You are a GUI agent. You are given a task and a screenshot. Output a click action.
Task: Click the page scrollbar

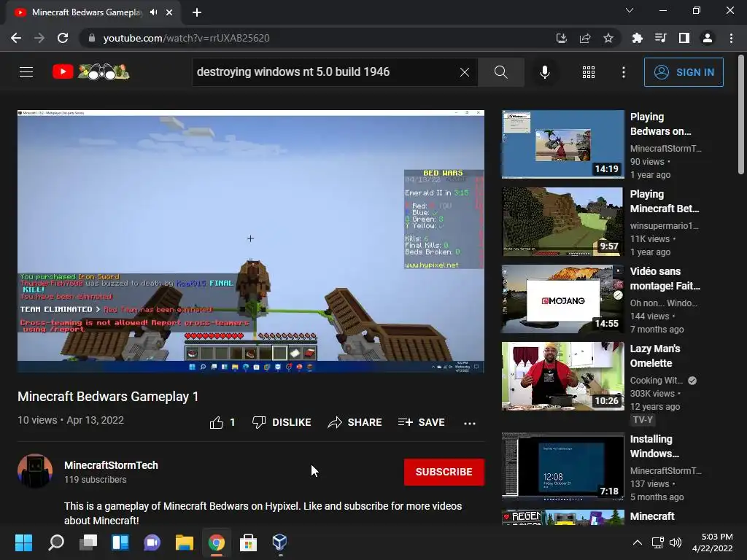point(741,114)
